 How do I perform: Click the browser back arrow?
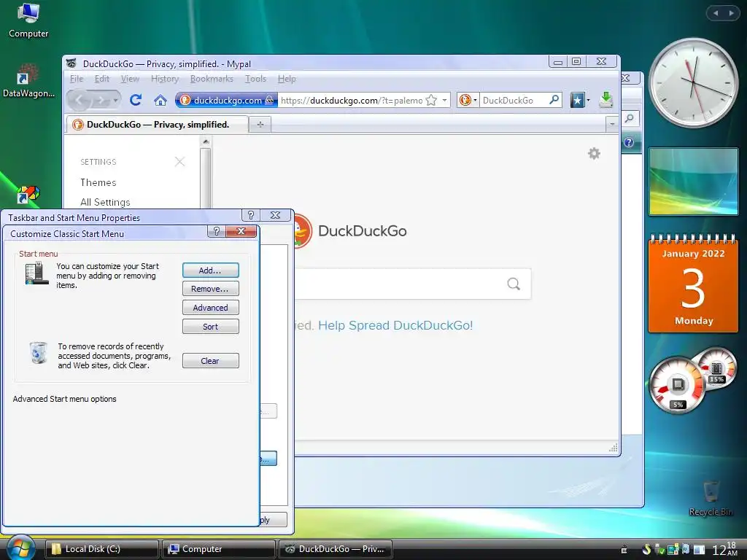point(80,100)
